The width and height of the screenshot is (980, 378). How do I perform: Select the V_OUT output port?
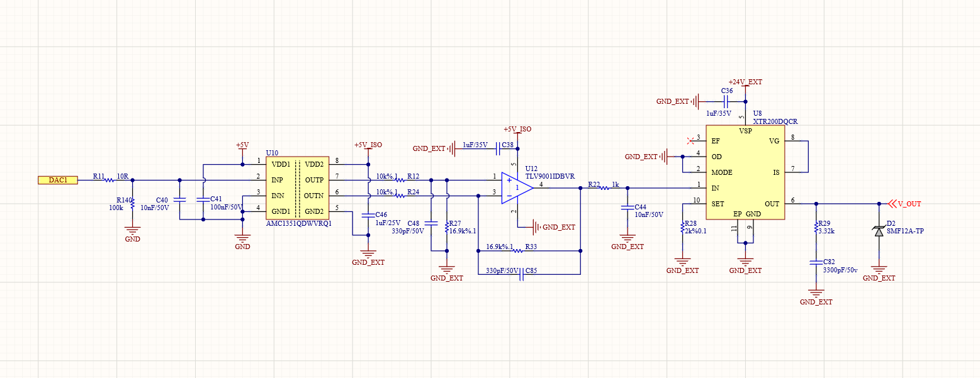pyautogui.click(x=904, y=204)
